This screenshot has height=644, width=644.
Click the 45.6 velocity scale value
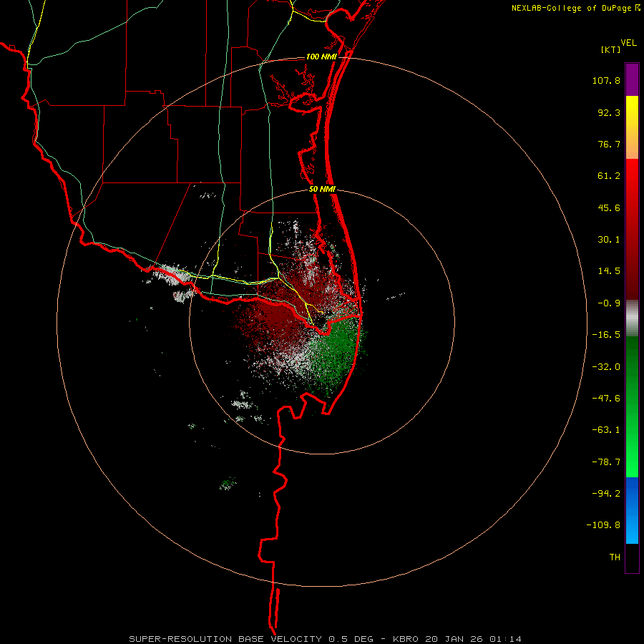[x=609, y=208]
